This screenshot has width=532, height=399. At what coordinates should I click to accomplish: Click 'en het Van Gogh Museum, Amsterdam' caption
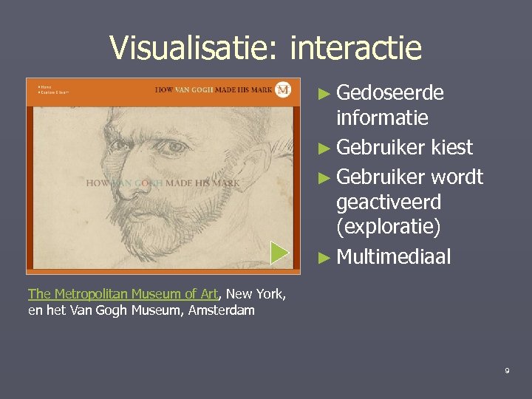[x=141, y=310]
